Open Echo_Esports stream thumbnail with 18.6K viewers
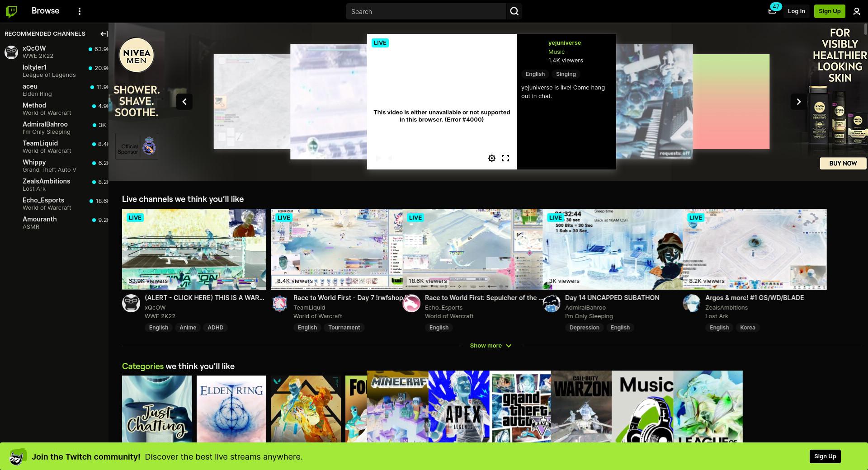 tap(472, 249)
